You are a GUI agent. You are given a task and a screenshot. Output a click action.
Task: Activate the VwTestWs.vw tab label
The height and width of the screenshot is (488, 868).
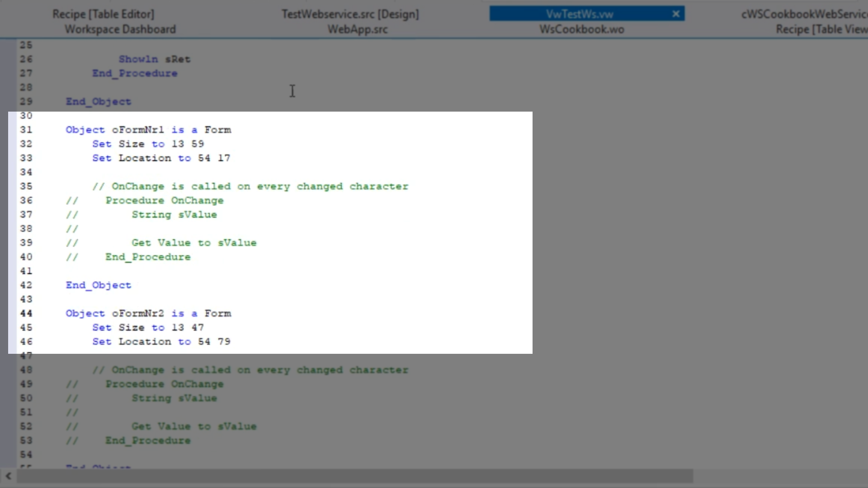[580, 14]
